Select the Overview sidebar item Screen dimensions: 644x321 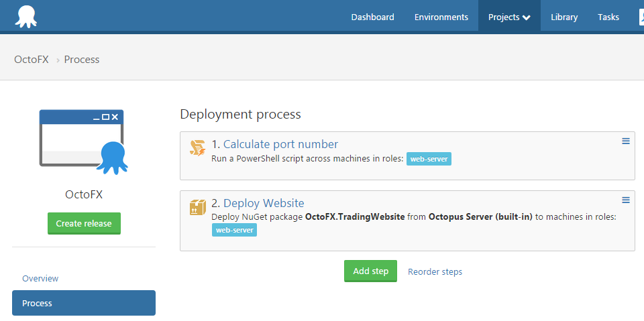(x=40, y=278)
